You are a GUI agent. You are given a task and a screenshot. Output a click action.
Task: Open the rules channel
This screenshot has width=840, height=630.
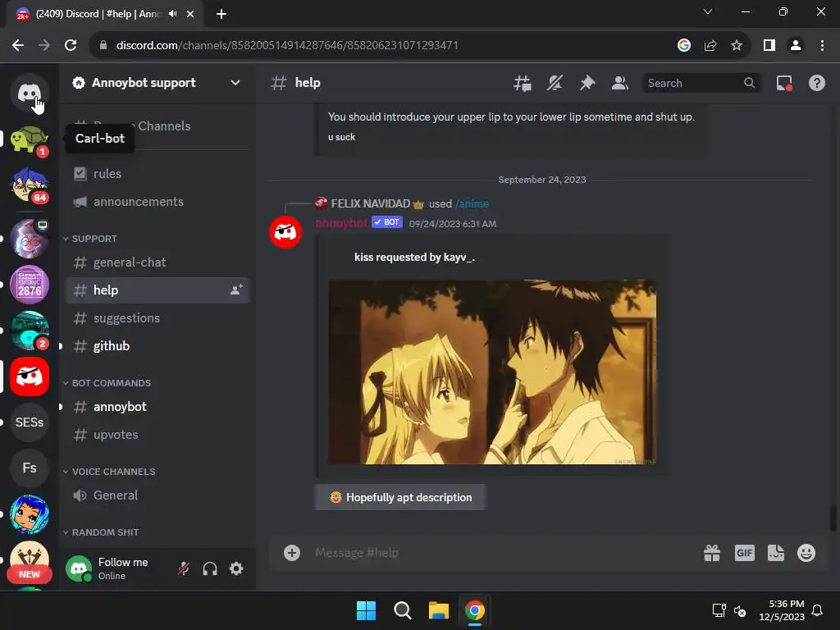click(157, 174)
